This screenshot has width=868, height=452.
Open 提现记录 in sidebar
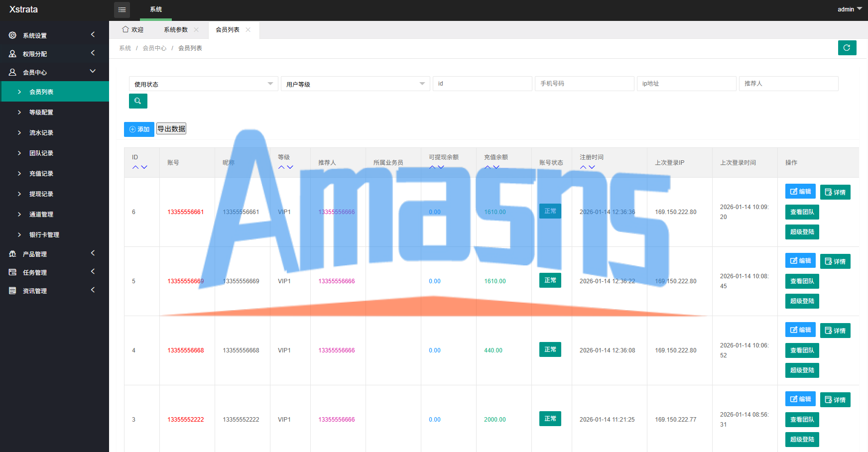(55, 194)
